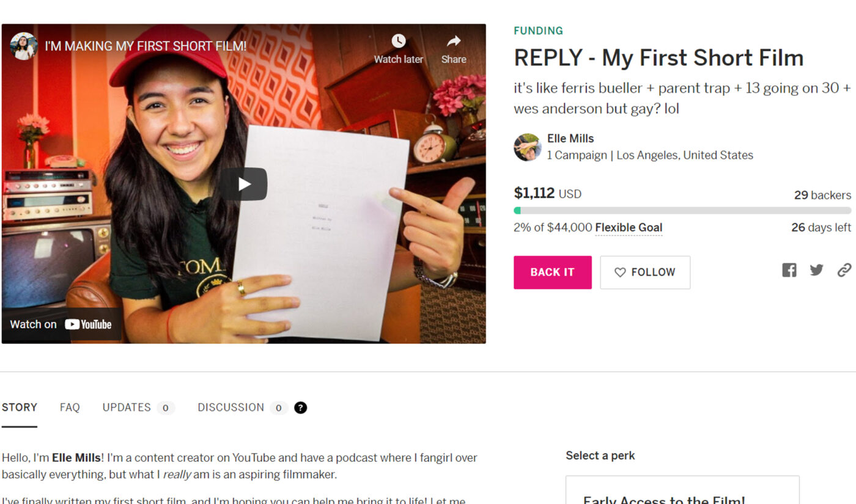Select the STORY tab
The width and height of the screenshot is (856, 504).
[x=19, y=407]
